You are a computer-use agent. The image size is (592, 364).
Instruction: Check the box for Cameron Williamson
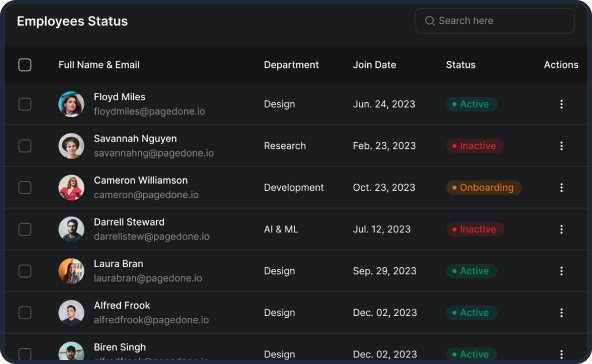[25, 188]
